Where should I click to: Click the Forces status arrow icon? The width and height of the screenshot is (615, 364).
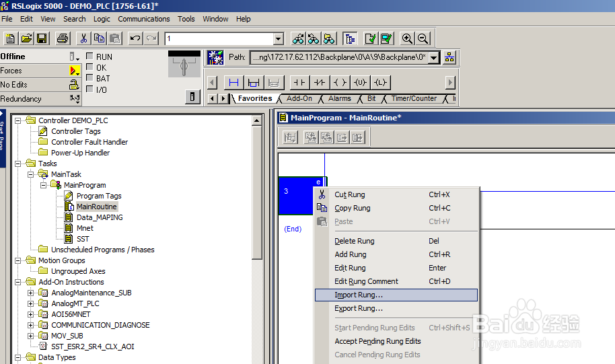point(74,71)
